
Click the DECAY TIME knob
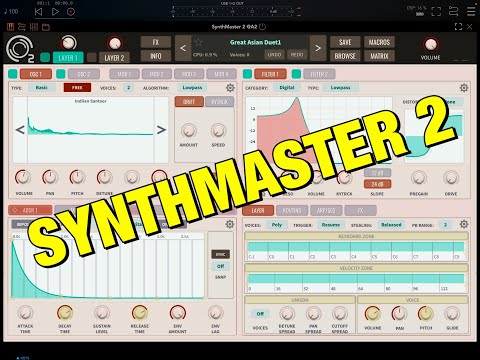(x=65, y=313)
